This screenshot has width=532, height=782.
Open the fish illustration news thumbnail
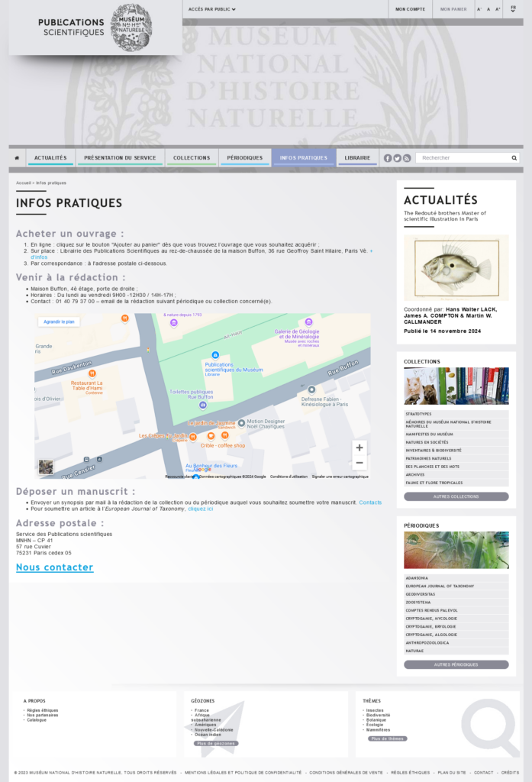[456, 268]
